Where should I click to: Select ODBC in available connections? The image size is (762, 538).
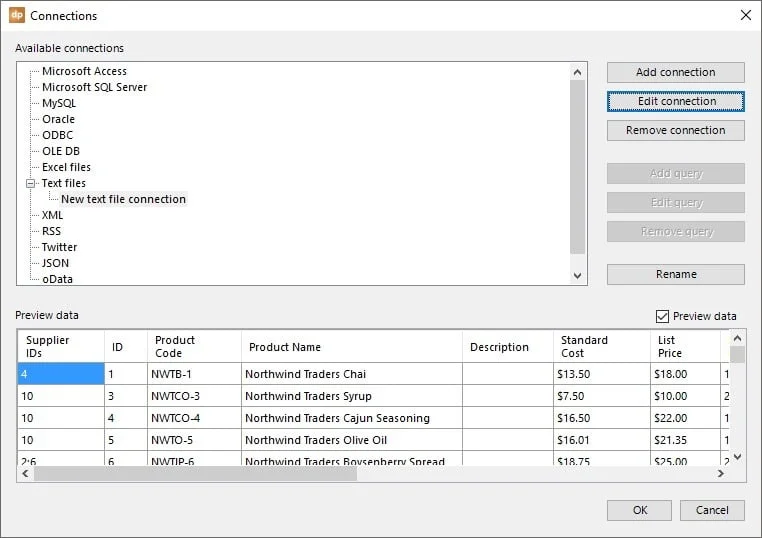tap(57, 135)
